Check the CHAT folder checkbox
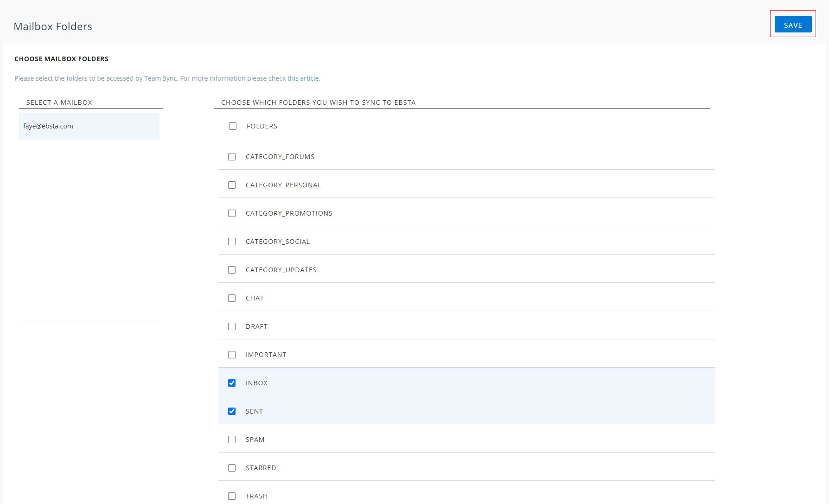Screen dimensions: 829x504 pos(232,298)
